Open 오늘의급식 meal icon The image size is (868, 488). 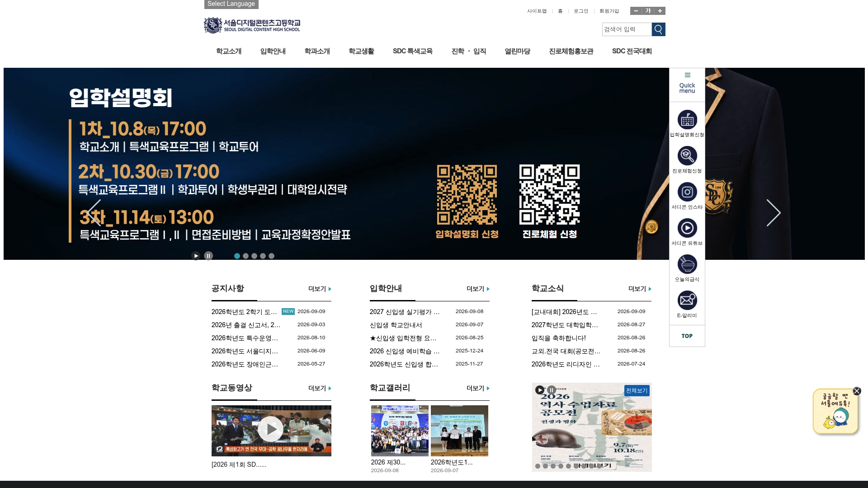click(x=687, y=264)
